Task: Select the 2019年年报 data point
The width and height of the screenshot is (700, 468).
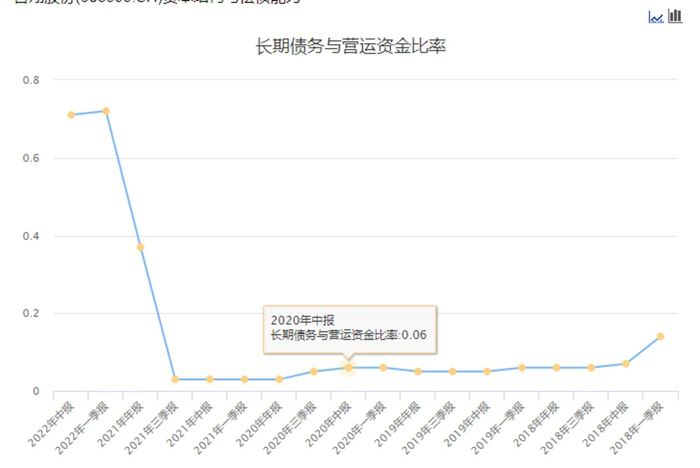Action: (418, 371)
